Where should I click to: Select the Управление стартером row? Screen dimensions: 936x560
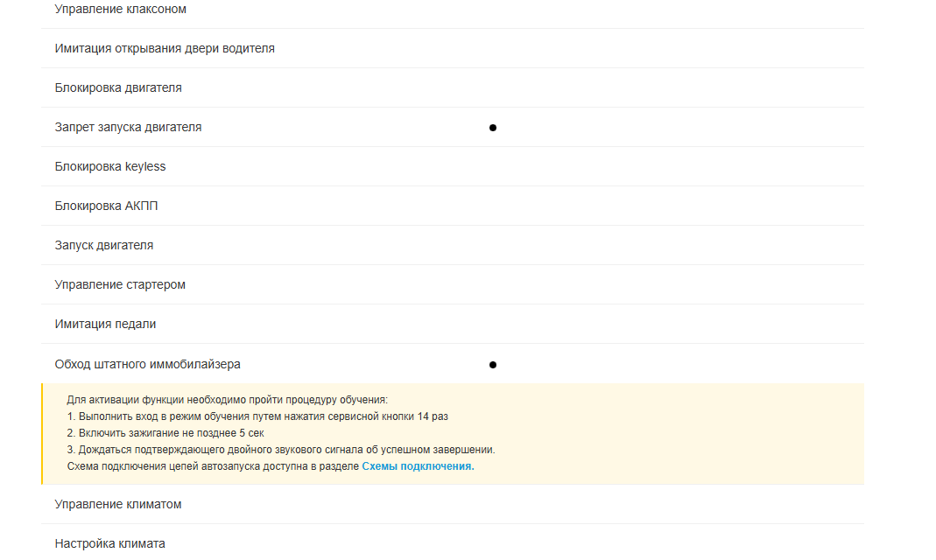point(120,285)
